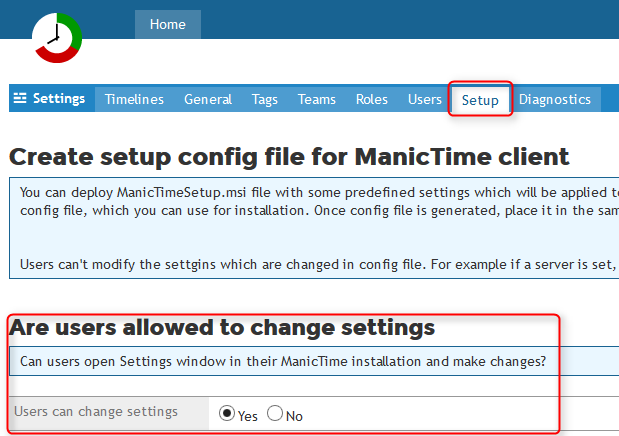The width and height of the screenshot is (619, 436).
Task: Click the ManicTime clock logo
Action: tap(57, 38)
